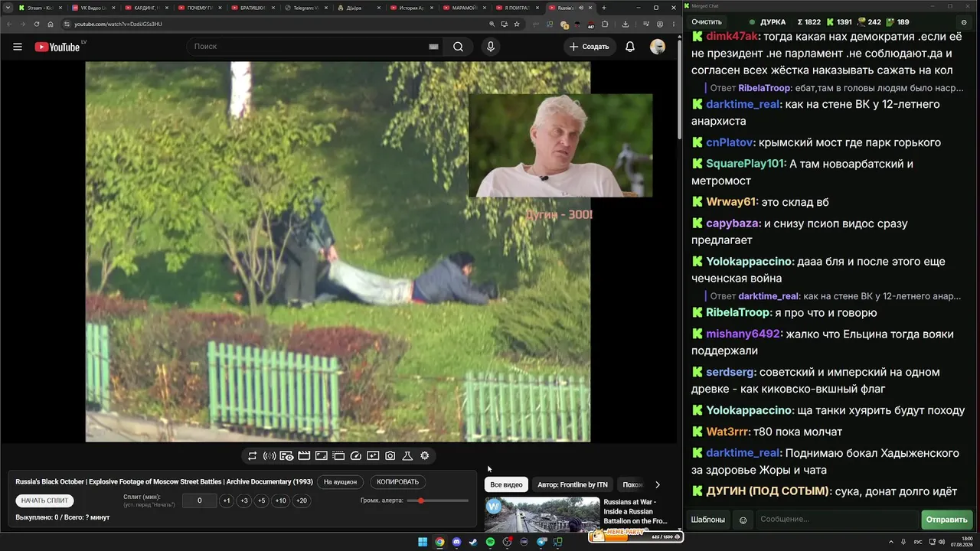Open the Chrome profile avatar
The image size is (980, 551).
(x=660, y=24)
